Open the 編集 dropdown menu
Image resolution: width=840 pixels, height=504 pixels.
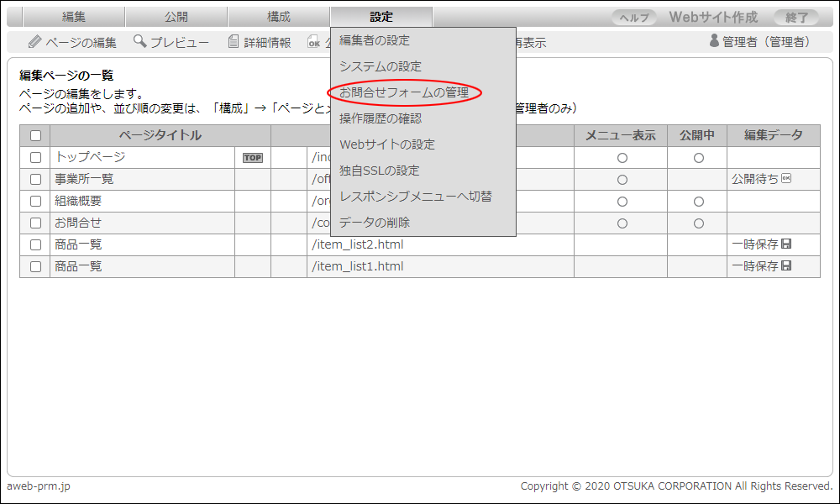(74, 17)
